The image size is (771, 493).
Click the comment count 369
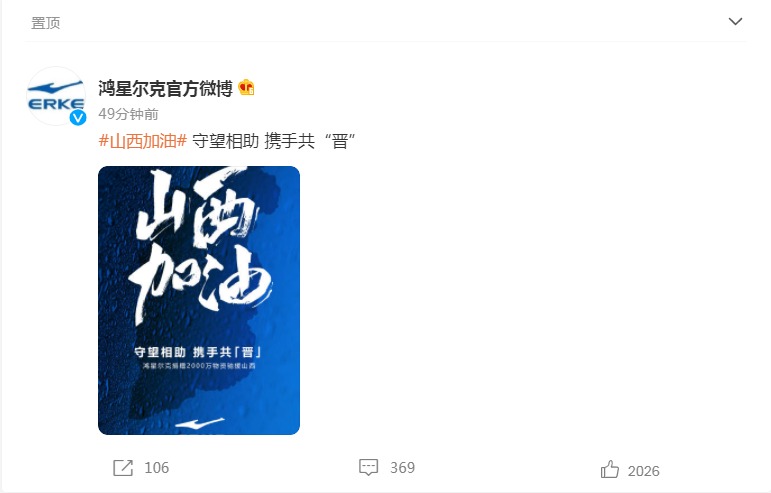[x=403, y=467]
